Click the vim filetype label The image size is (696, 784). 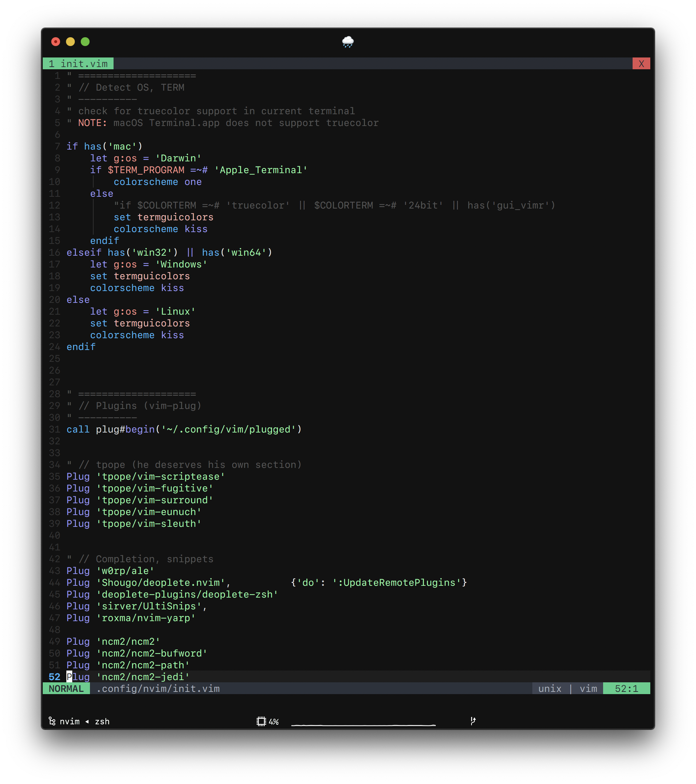pos(588,689)
